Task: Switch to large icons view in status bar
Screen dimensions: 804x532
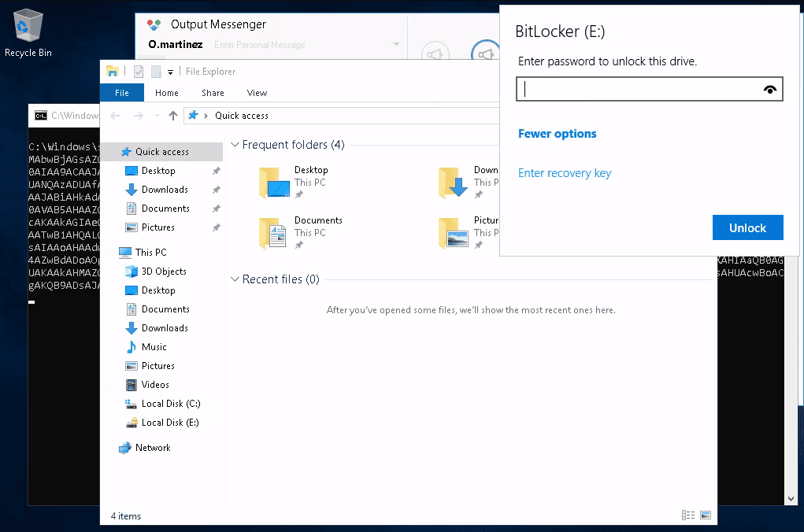Action: [706, 515]
